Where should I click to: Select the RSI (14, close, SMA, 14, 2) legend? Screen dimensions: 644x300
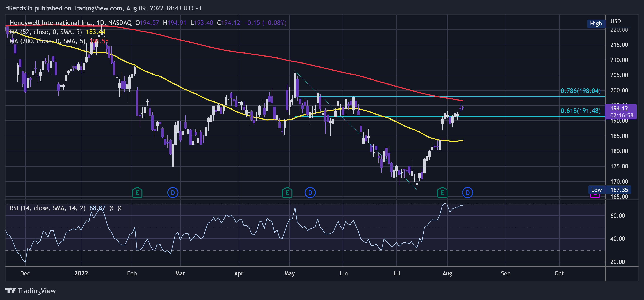[x=47, y=208]
